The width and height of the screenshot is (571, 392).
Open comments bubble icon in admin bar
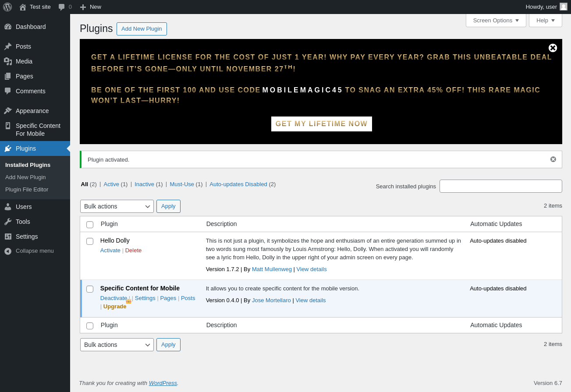(61, 7)
